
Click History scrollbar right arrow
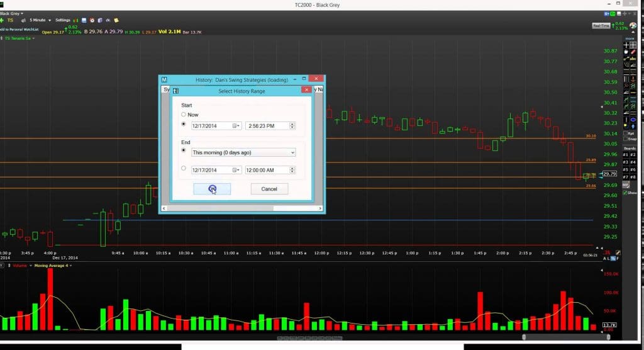[320, 208]
